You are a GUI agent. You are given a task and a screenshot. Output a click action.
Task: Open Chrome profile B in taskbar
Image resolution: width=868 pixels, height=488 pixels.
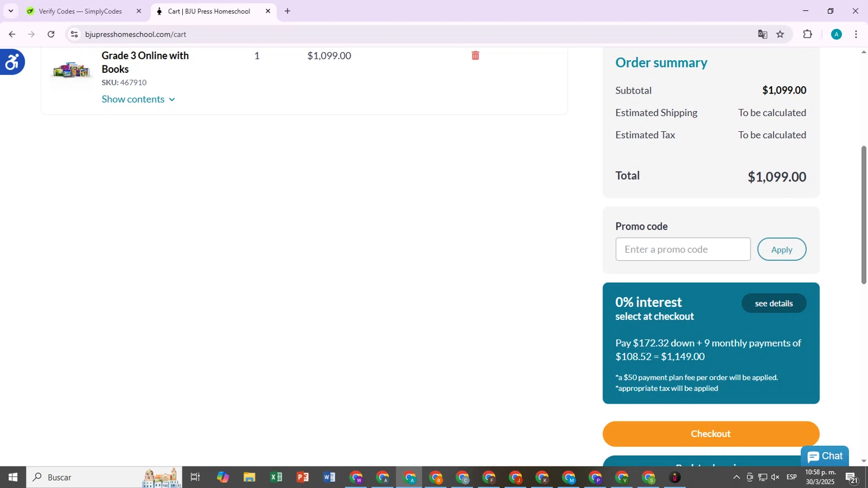coord(436,478)
